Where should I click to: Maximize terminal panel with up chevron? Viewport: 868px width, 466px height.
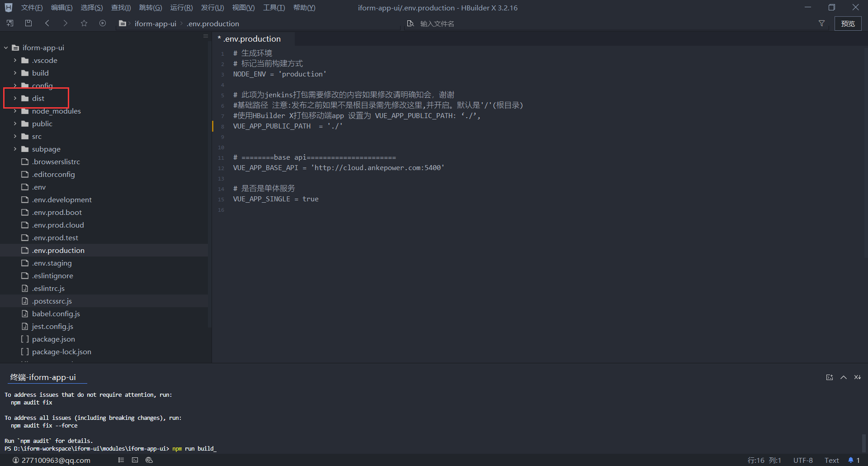coord(844,377)
